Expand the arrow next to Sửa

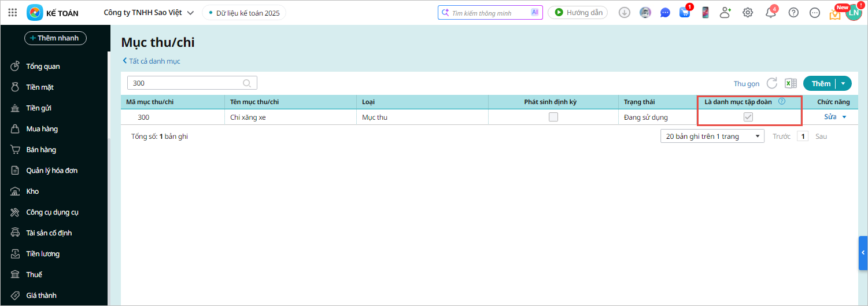tap(844, 117)
